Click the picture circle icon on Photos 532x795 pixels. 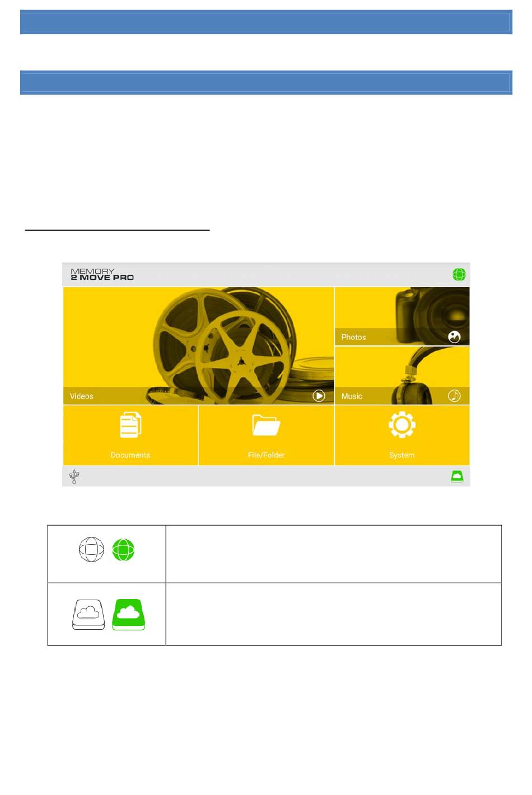[x=454, y=336]
